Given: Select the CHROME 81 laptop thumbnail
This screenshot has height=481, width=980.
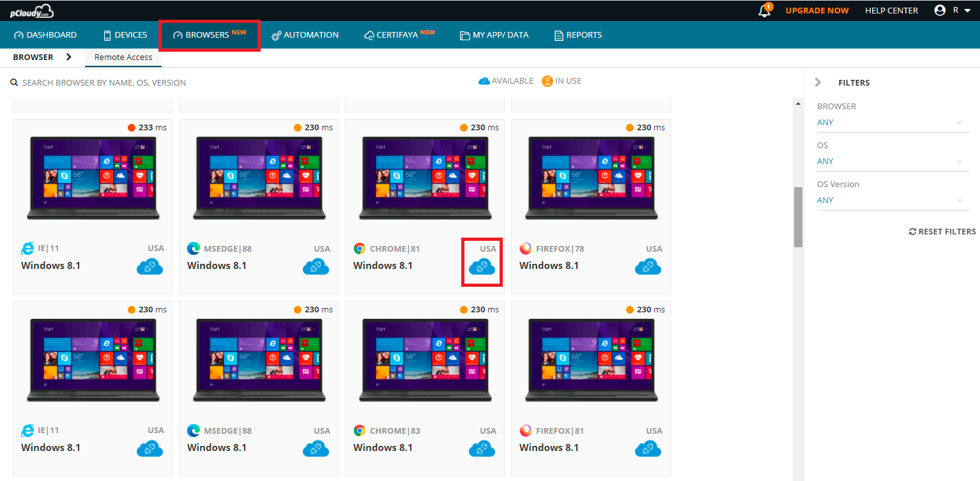Looking at the screenshot, I should pyautogui.click(x=425, y=178).
